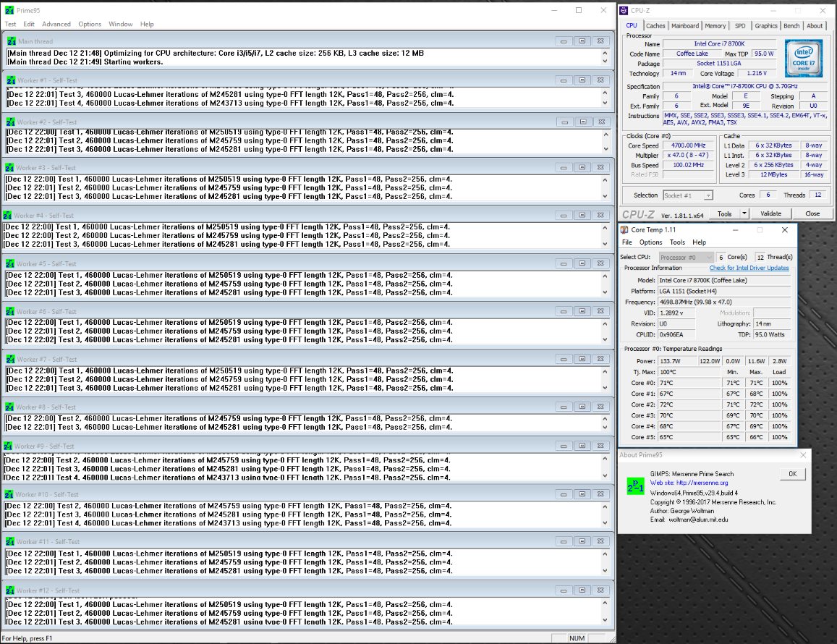Open the Options menu in Core Temp
The height and width of the screenshot is (644, 837).
tap(650, 242)
